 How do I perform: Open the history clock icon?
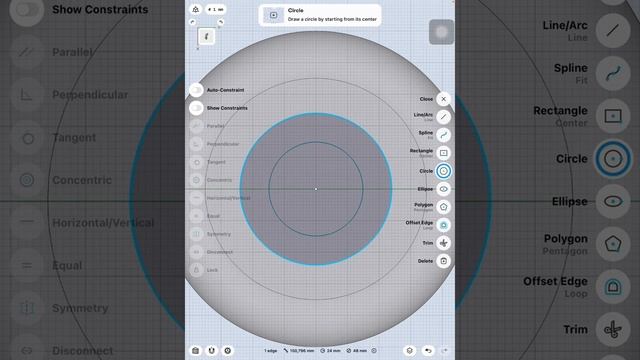(x=228, y=351)
